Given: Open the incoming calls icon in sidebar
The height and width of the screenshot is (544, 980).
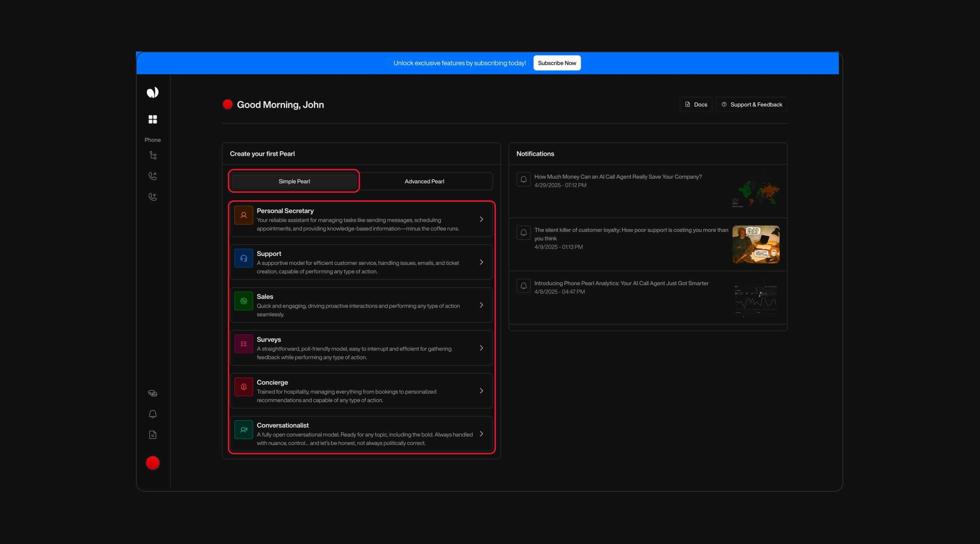Looking at the screenshot, I should pos(152,197).
